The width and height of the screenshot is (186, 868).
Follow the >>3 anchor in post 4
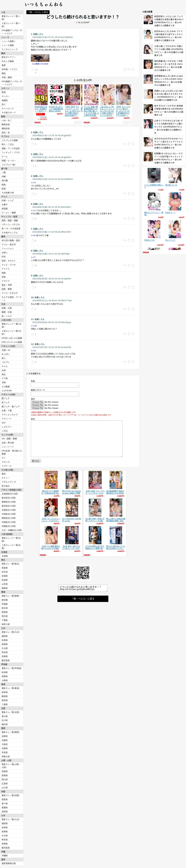coord(33,183)
